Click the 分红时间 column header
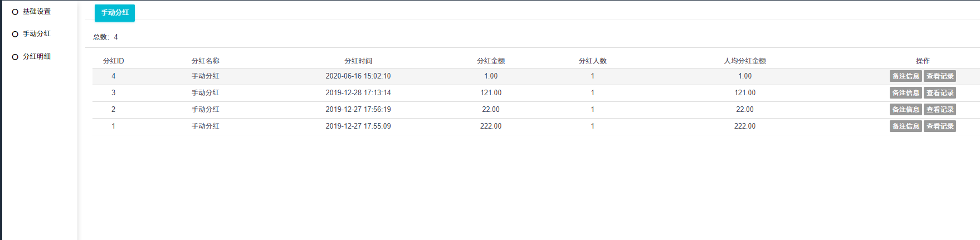 pos(358,61)
